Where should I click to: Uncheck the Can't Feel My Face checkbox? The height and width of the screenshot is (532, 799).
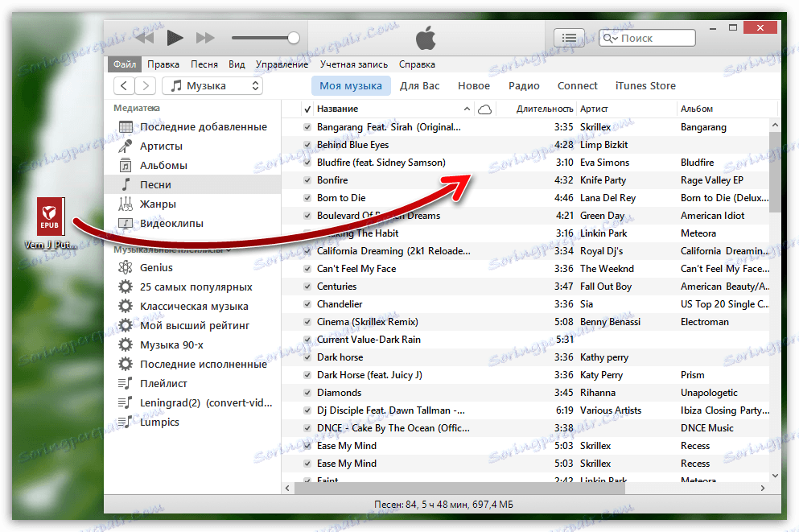(307, 269)
